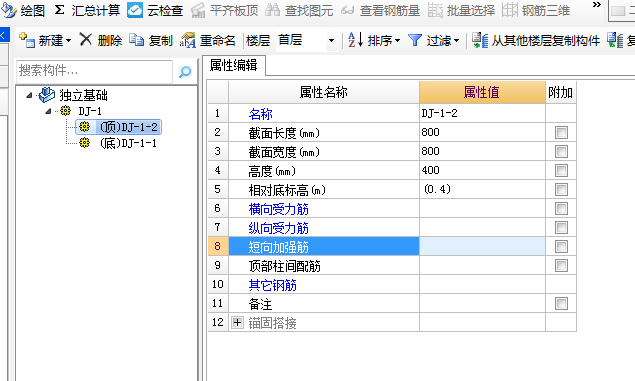Toggle 附加 checkbox for 高度

pyautogui.click(x=561, y=170)
